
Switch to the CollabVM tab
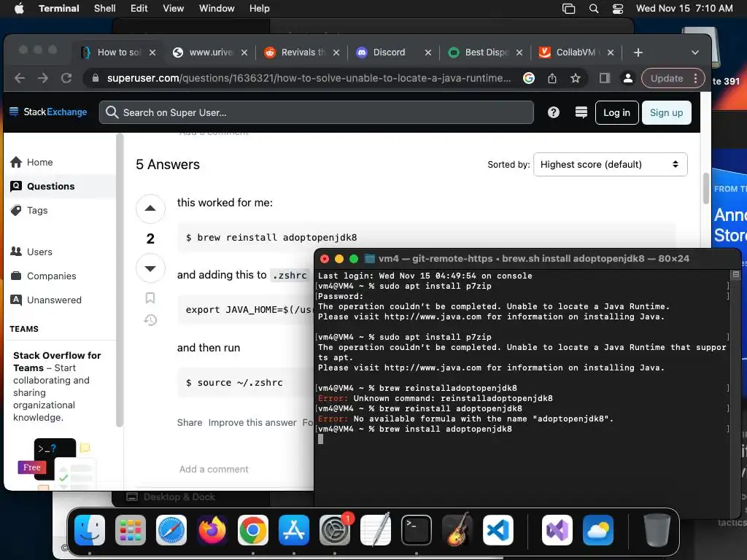click(x=576, y=52)
